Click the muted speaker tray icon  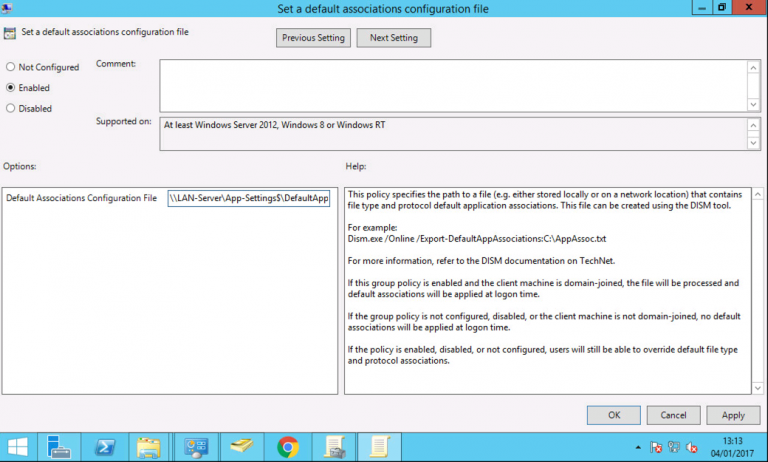click(692, 447)
